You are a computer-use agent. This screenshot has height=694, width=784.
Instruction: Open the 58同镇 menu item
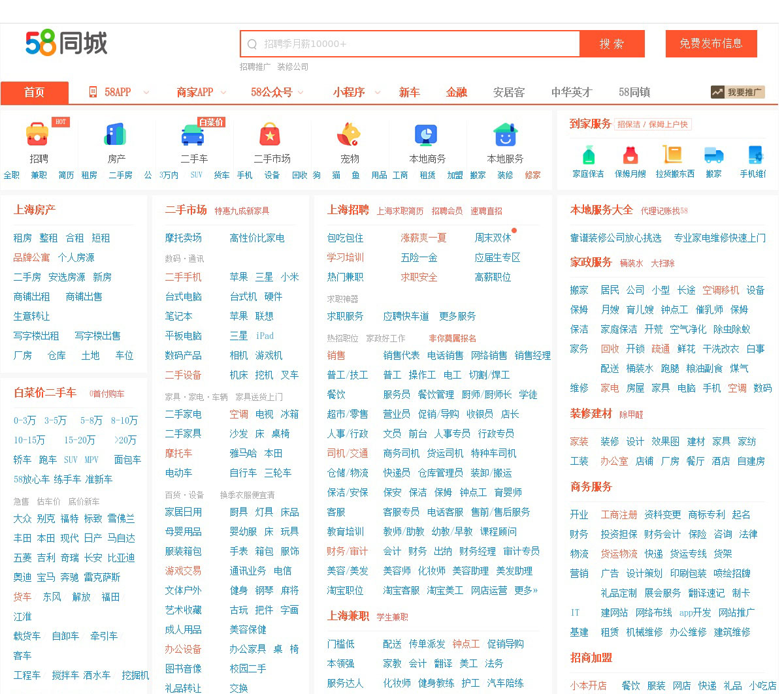coord(634,92)
